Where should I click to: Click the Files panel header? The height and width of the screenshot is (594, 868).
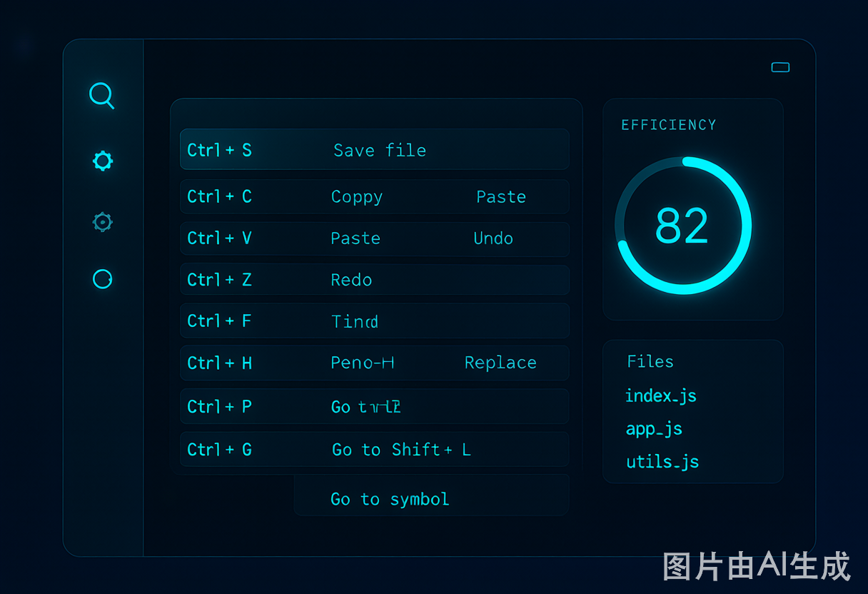[650, 361]
